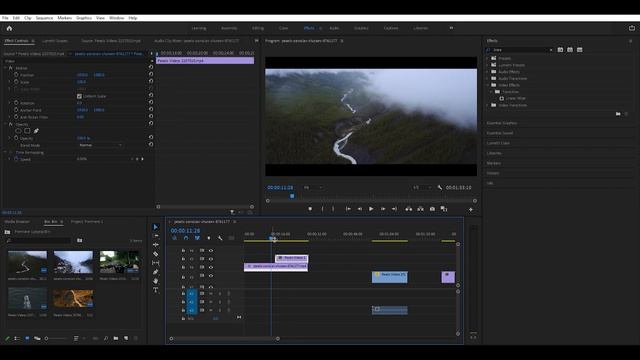This screenshot has width=640, height=360.
Task: Create ellipse mask under Opacity
Action: [18, 131]
